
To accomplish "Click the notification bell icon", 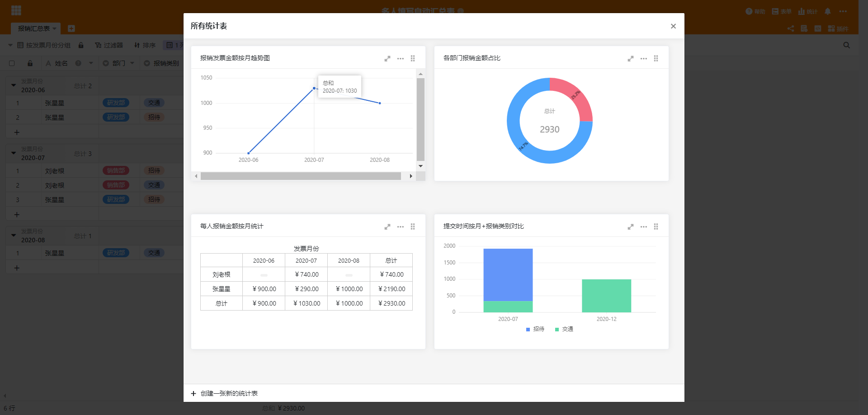I will [x=828, y=11].
